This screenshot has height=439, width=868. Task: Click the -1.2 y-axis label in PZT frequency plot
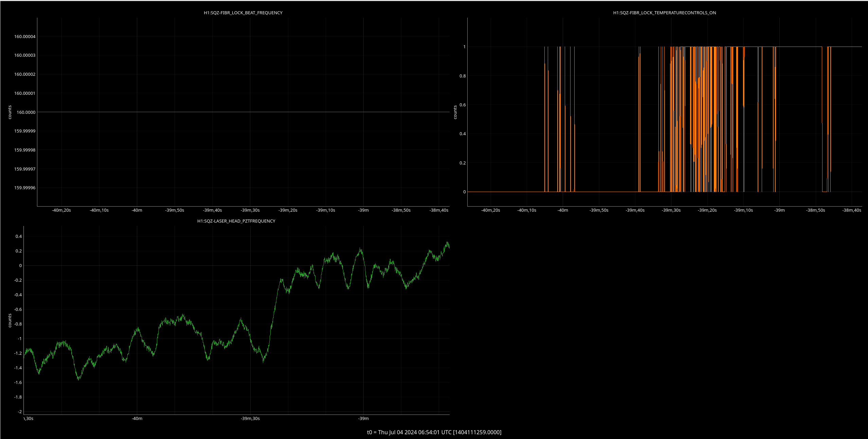[x=18, y=353]
